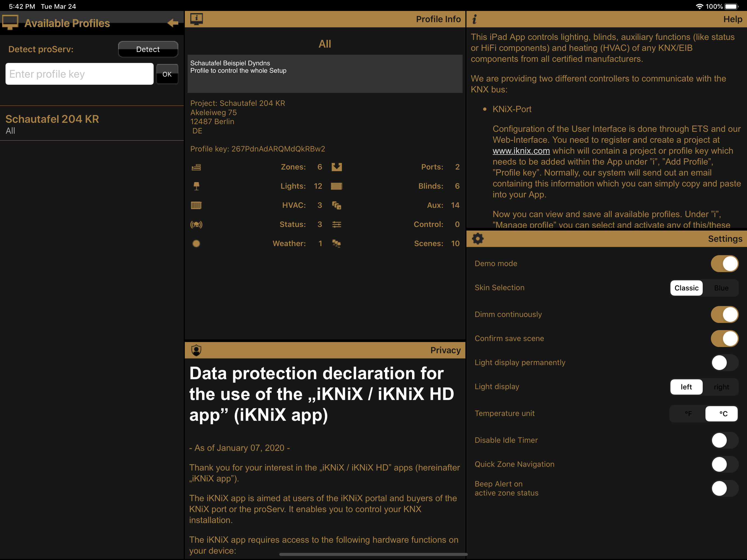Enable Light display permanently switch
The image size is (747, 560).
tap(724, 362)
